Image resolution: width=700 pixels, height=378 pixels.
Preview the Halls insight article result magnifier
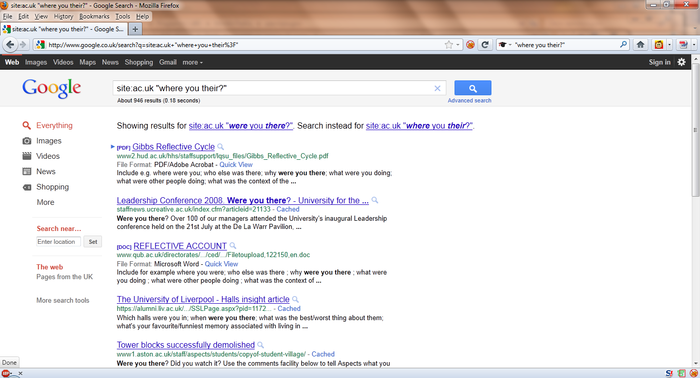(295, 299)
